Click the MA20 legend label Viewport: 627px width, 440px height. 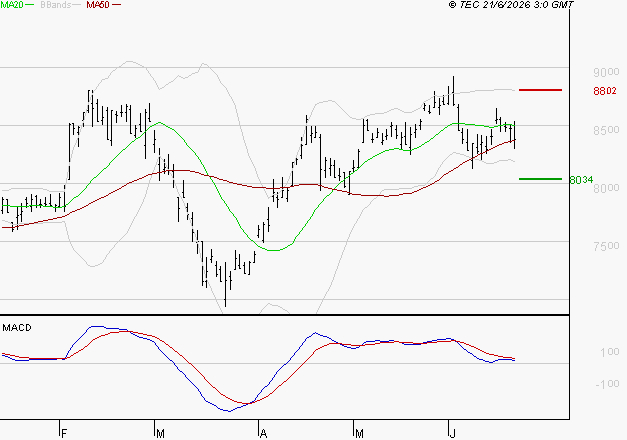point(11,5)
